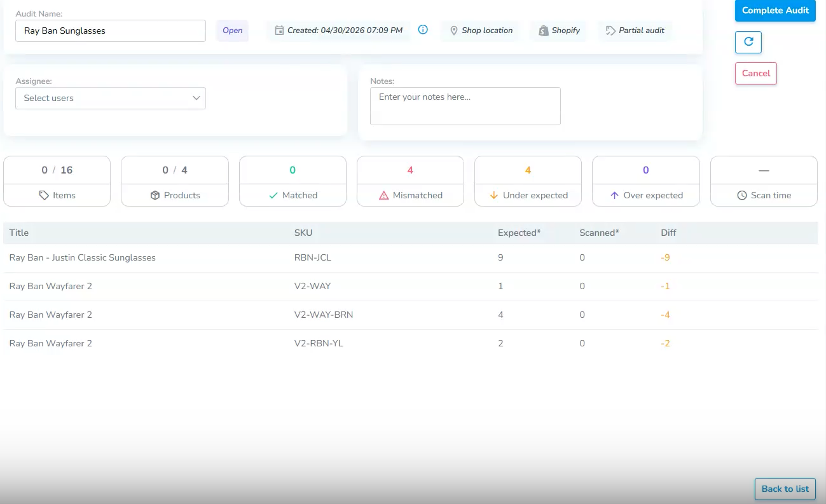This screenshot has height=504, width=826.
Task: Click Ray Ban Wayfarer 2 title in V2-RBN-YL row
Action: pyautogui.click(x=51, y=343)
